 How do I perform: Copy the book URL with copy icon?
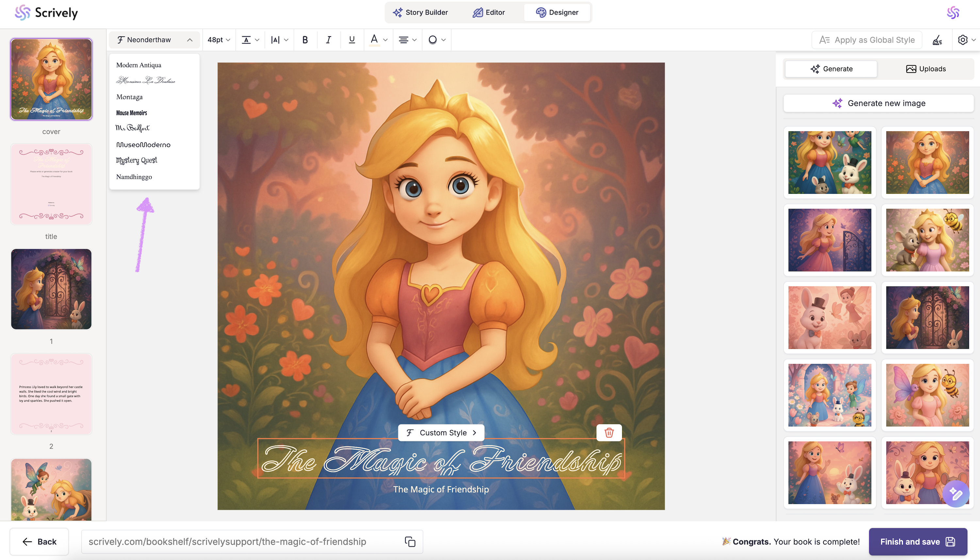[410, 542]
